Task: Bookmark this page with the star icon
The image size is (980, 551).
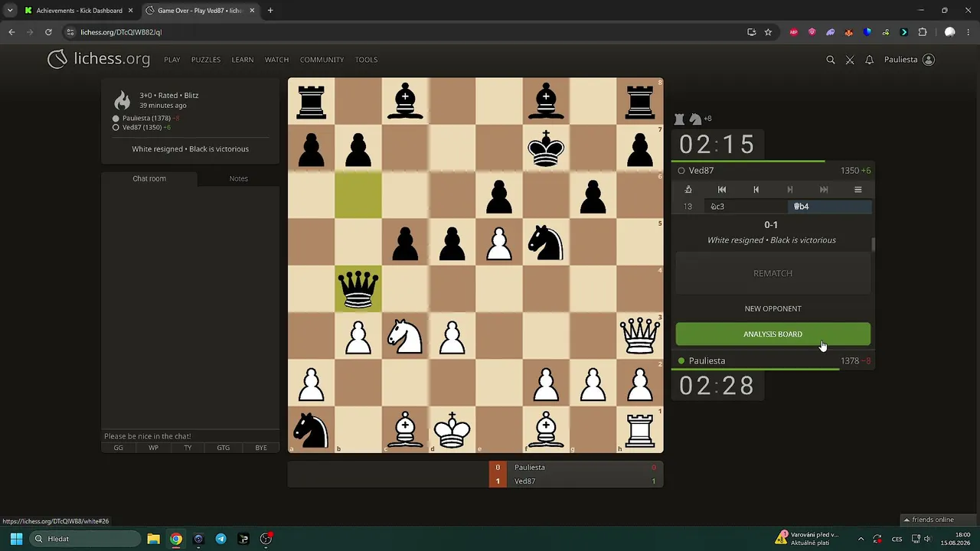Action: (768, 32)
